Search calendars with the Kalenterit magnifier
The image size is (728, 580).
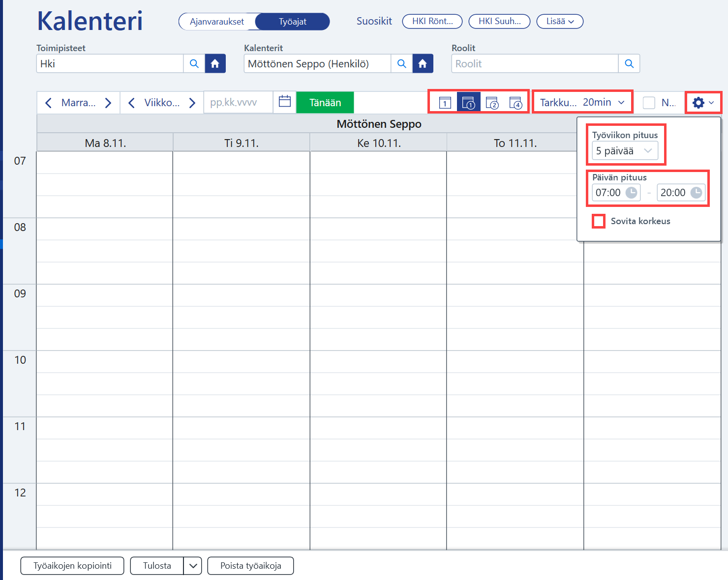[x=402, y=64]
